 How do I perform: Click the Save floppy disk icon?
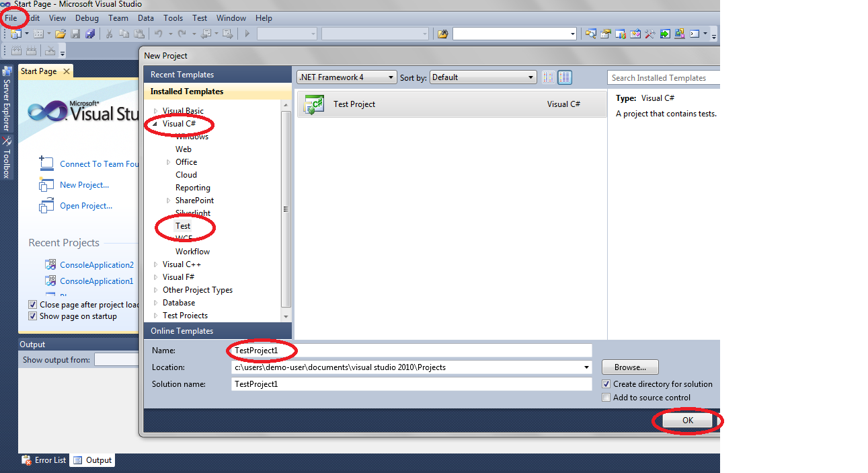(75, 34)
